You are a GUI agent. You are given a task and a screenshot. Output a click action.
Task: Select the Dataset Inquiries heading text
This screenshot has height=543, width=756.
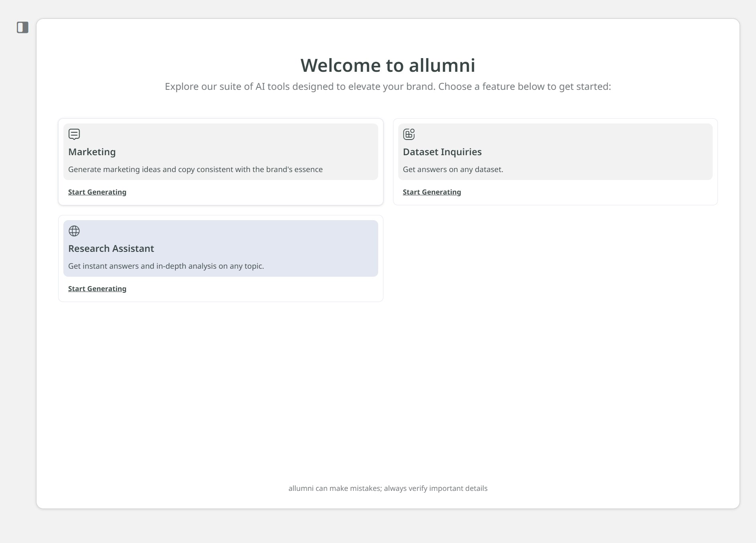pos(442,152)
